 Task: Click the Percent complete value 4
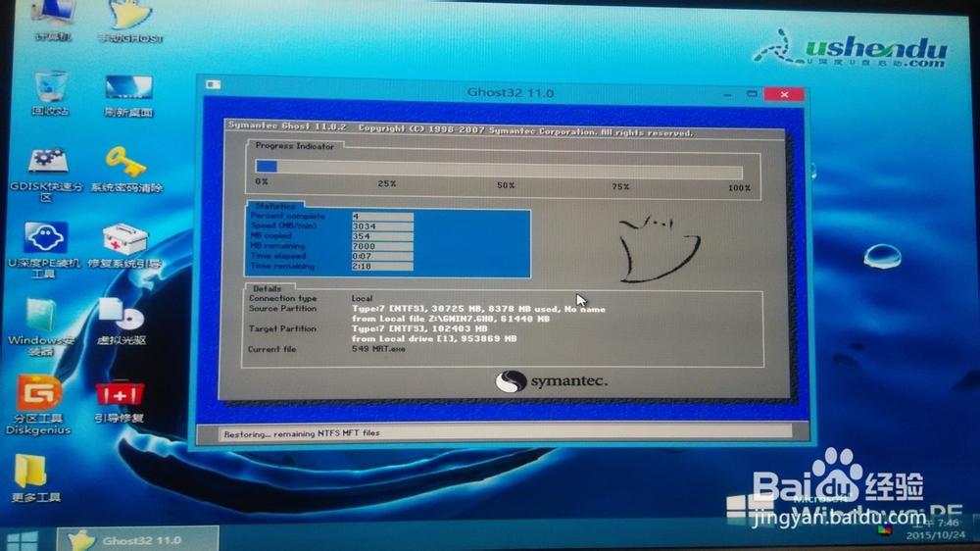coord(382,217)
